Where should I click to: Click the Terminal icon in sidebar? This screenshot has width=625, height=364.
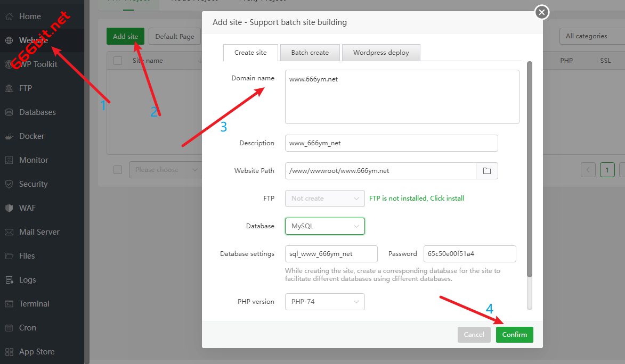click(x=9, y=304)
